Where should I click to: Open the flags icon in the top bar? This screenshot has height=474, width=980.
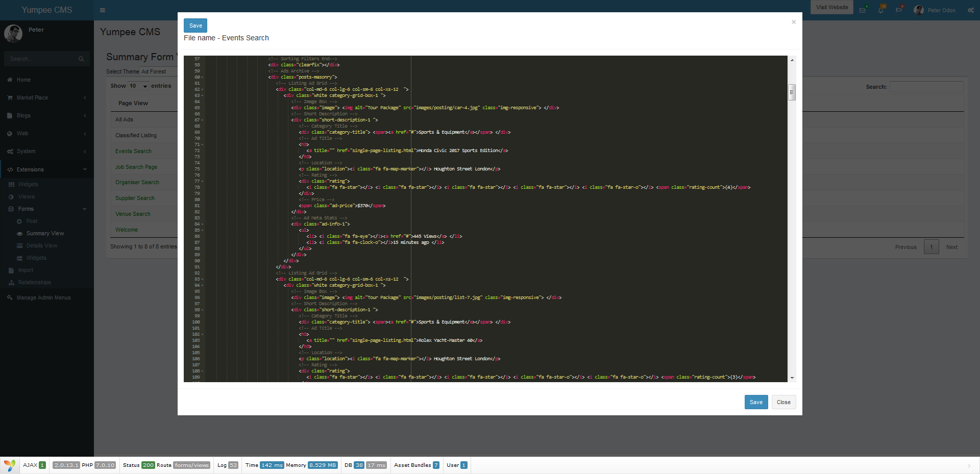[x=899, y=10]
